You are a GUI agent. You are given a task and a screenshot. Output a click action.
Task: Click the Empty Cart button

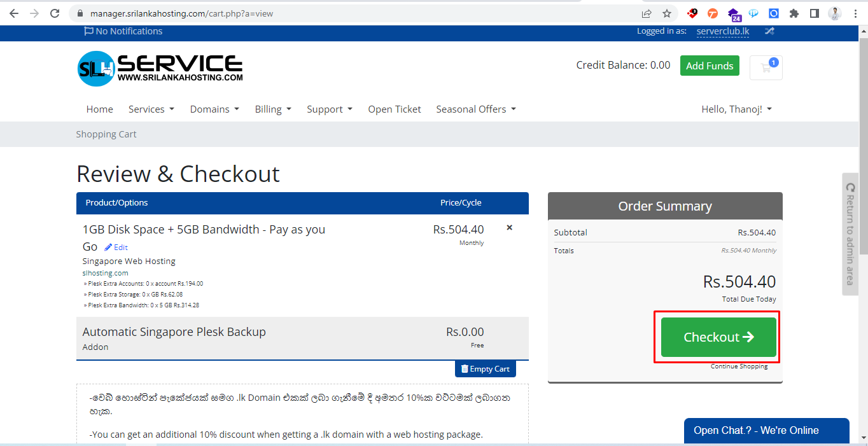(485, 369)
